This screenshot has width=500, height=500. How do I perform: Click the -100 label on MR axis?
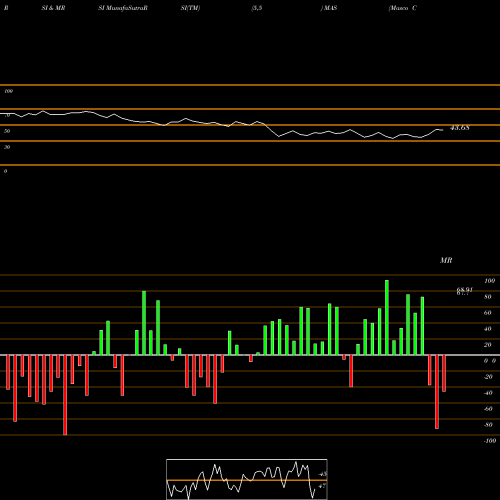490,441
